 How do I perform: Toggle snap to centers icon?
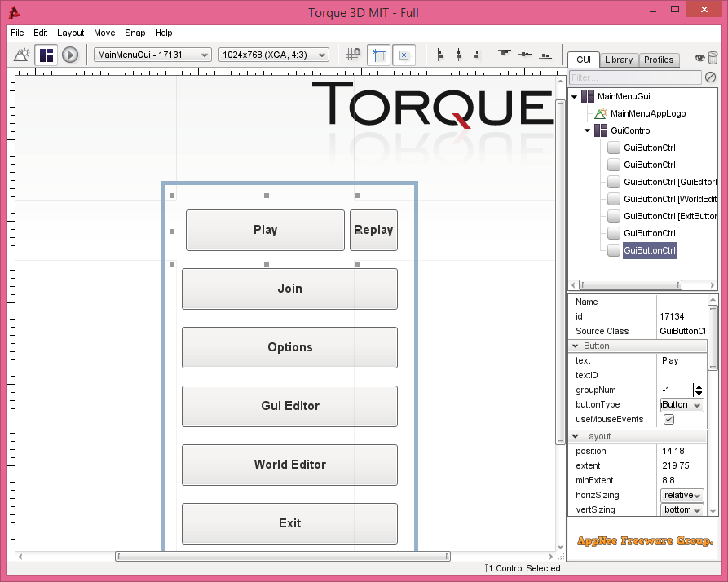click(404, 55)
